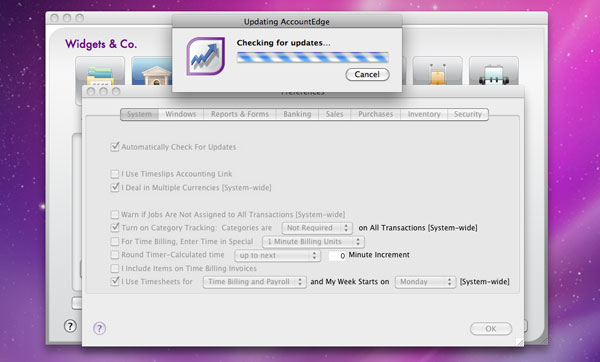Close the Preferences window
This screenshot has width=600, height=362.
pyautogui.click(x=91, y=91)
